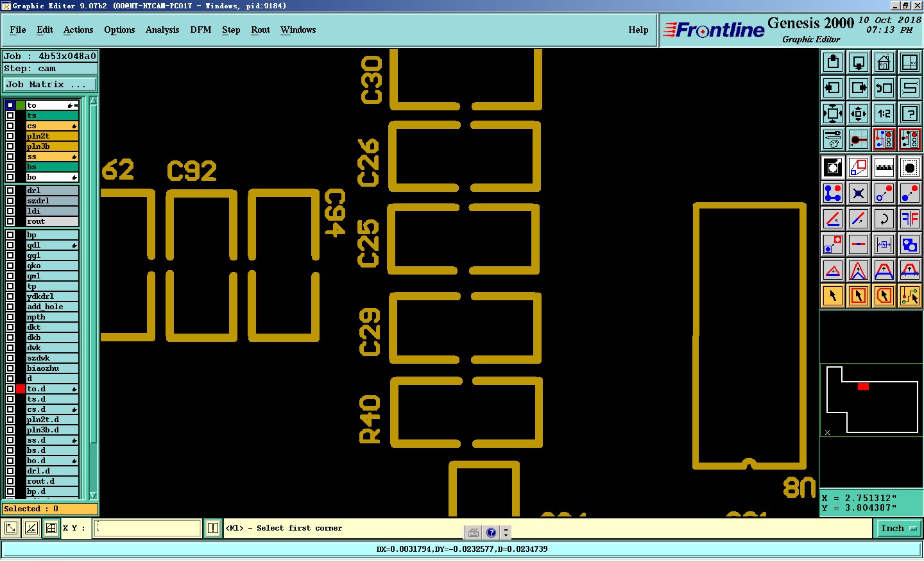Click the zoom home house icon

click(884, 62)
